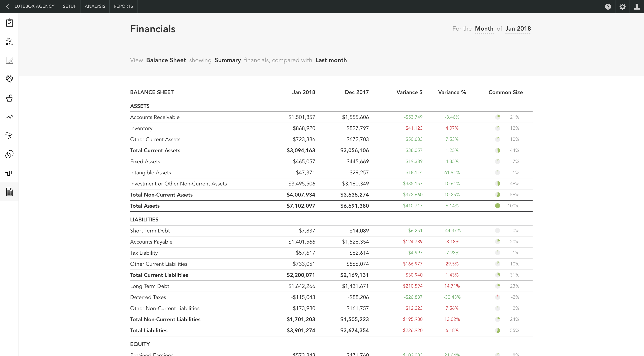644x356 pixels.
Task: Open the help question mark icon
Action: pos(608,6)
